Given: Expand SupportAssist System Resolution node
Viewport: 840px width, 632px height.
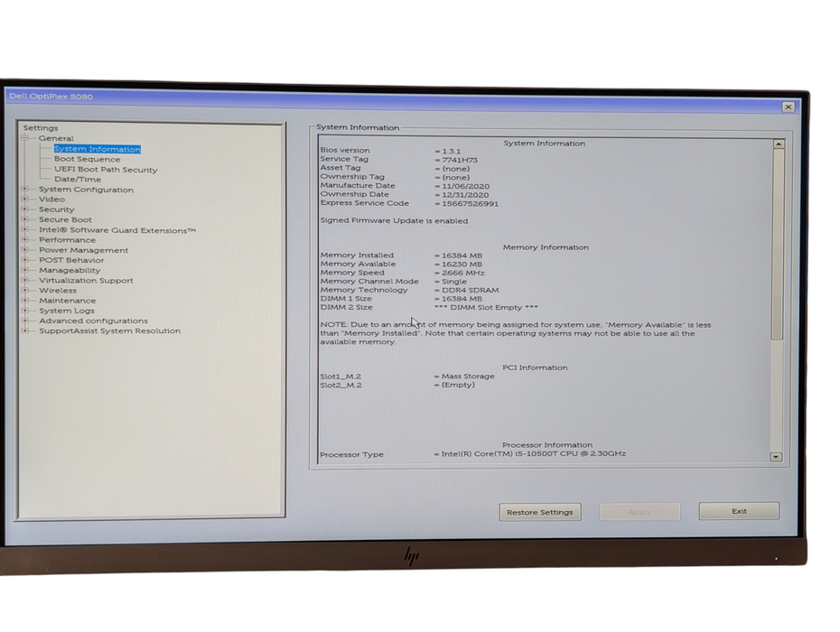Looking at the screenshot, I should click(24, 330).
